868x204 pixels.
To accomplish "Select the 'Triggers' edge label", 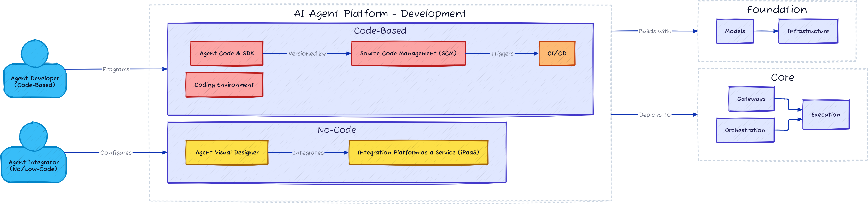I will pyautogui.click(x=502, y=53).
